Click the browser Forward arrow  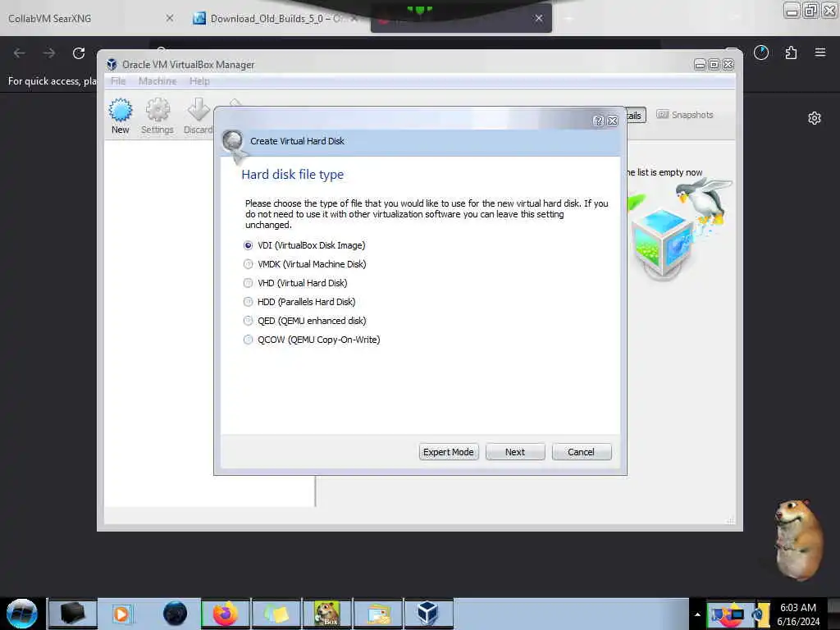pos(48,53)
